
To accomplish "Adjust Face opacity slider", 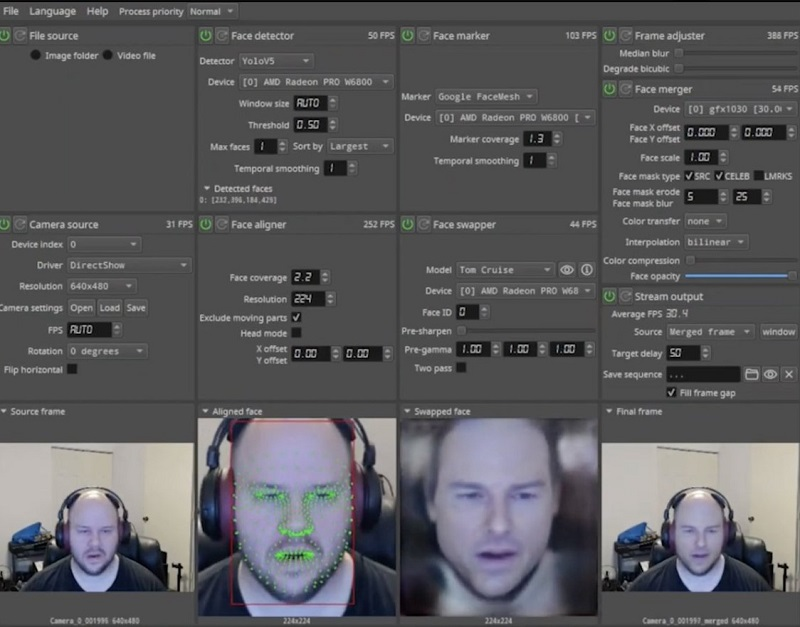I will click(x=740, y=275).
